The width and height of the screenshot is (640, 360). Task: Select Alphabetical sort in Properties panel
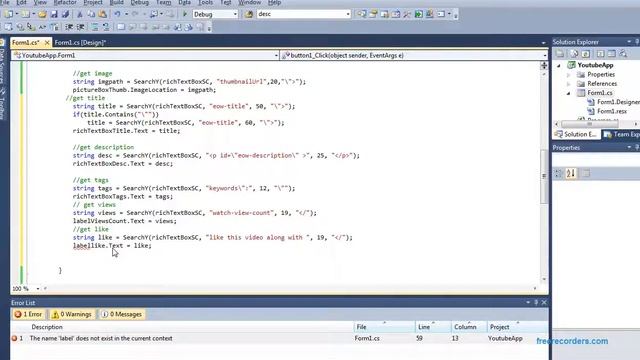point(571,173)
